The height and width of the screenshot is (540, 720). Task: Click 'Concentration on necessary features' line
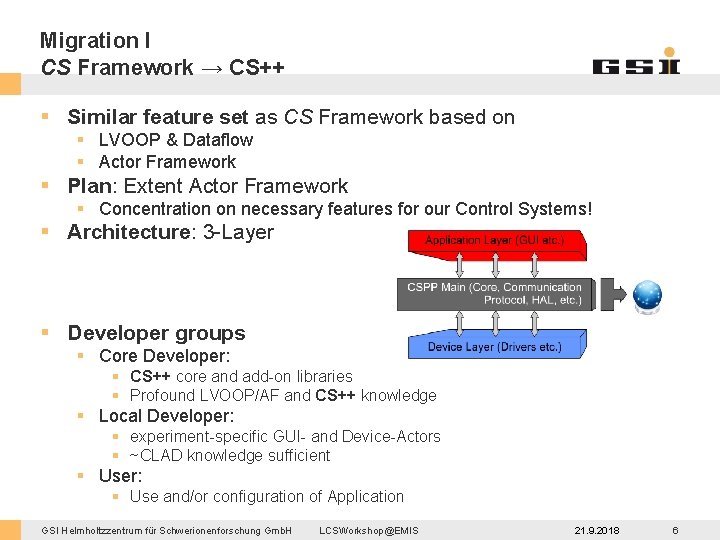tap(345, 209)
